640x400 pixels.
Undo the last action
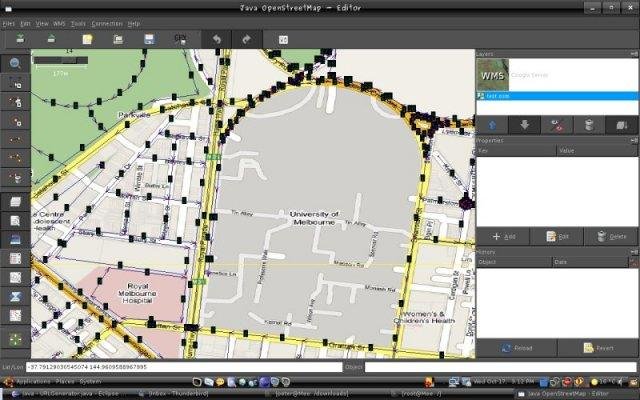tap(216, 39)
